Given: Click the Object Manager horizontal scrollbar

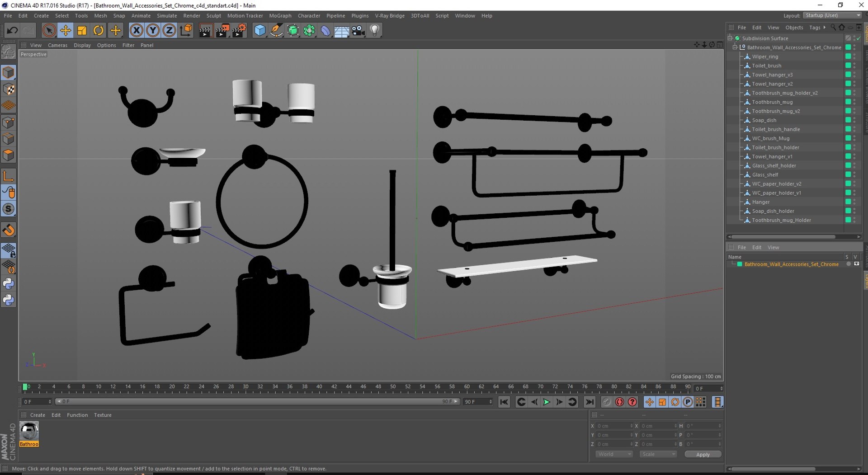Looking at the screenshot, I should click(x=783, y=237).
